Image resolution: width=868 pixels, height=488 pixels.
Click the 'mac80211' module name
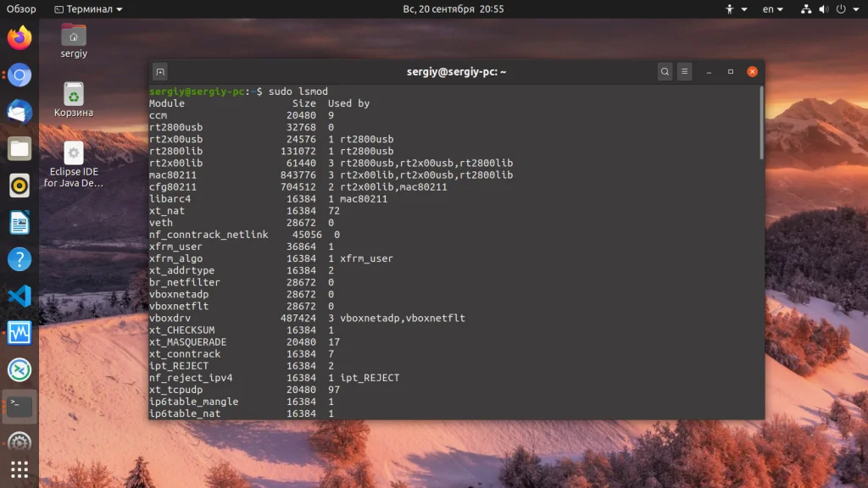(173, 175)
